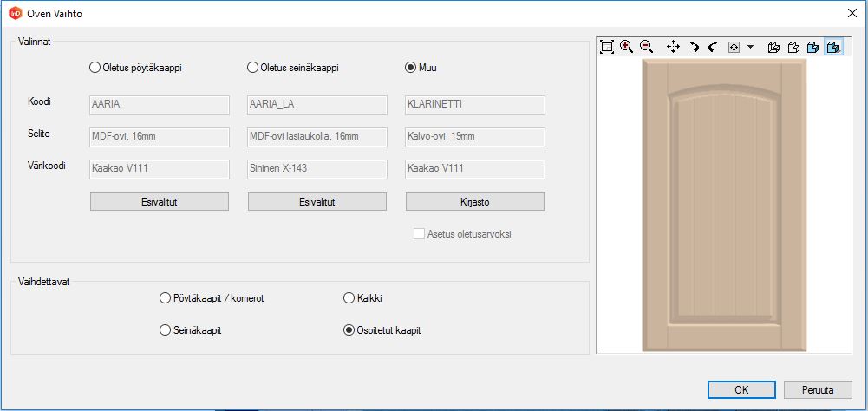This screenshot has width=868, height=411.
Task: Switch preview to hidden-line display mode
Action: pos(793,47)
